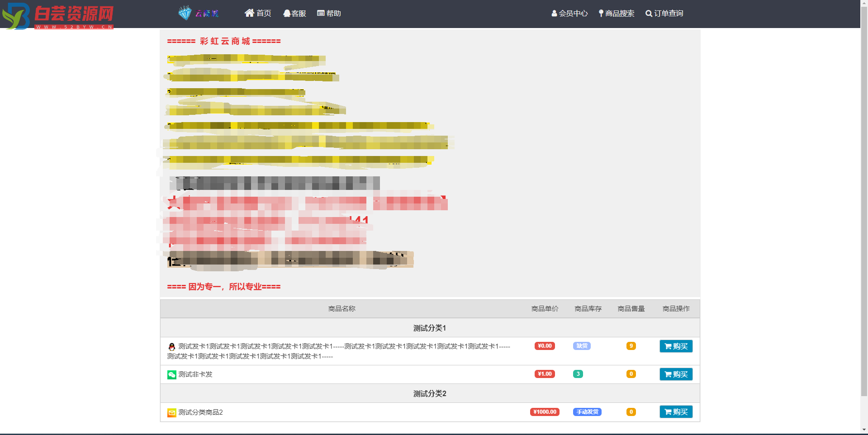Click the 商品库存 column header

(588, 309)
